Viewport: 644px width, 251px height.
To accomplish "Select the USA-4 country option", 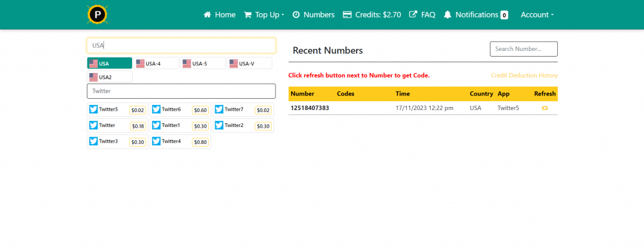I will [156, 64].
